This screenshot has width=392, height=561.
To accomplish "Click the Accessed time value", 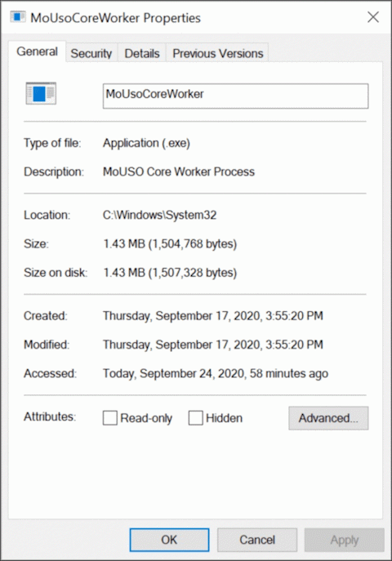I will pos(216,373).
